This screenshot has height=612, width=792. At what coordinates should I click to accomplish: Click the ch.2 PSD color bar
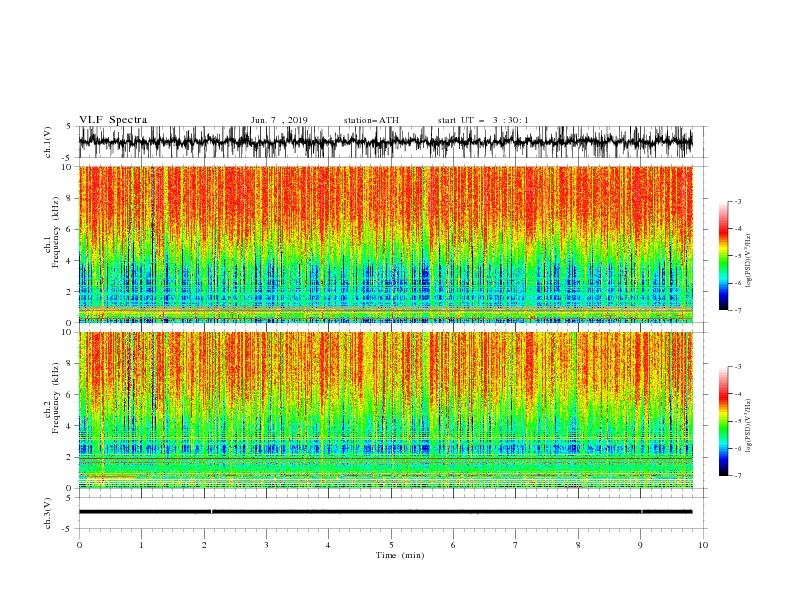(x=723, y=421)
